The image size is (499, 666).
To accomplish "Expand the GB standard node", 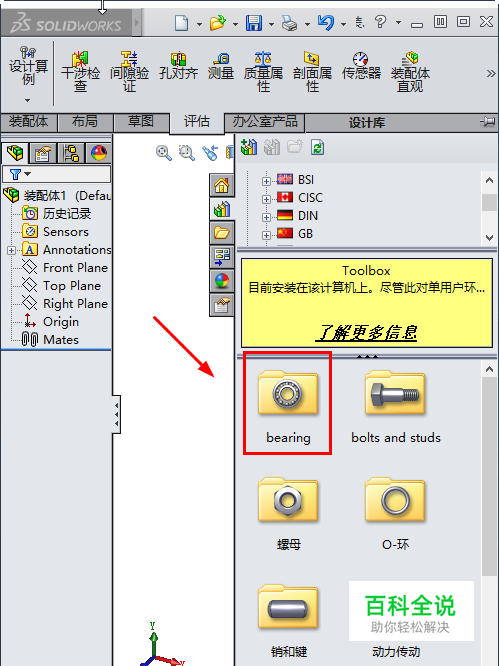I will click(x=266, y=235).
